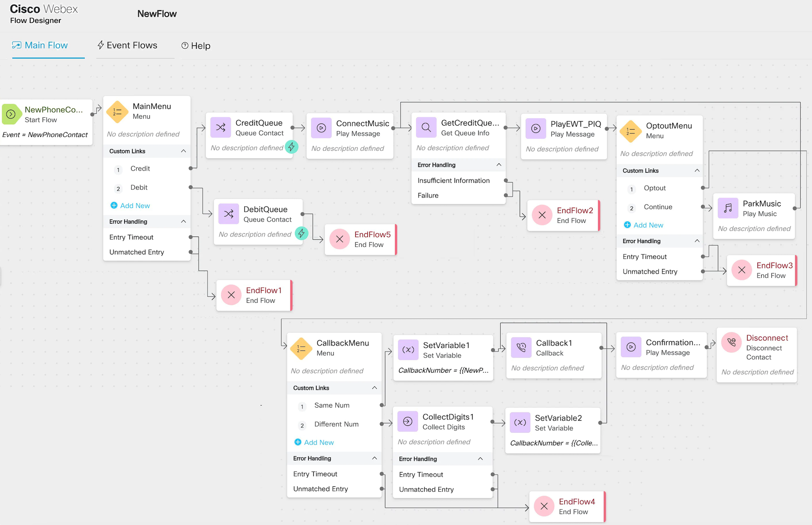Select the Main Flow tab
This screenshot has width=812, height=525.
pos(46,45)
